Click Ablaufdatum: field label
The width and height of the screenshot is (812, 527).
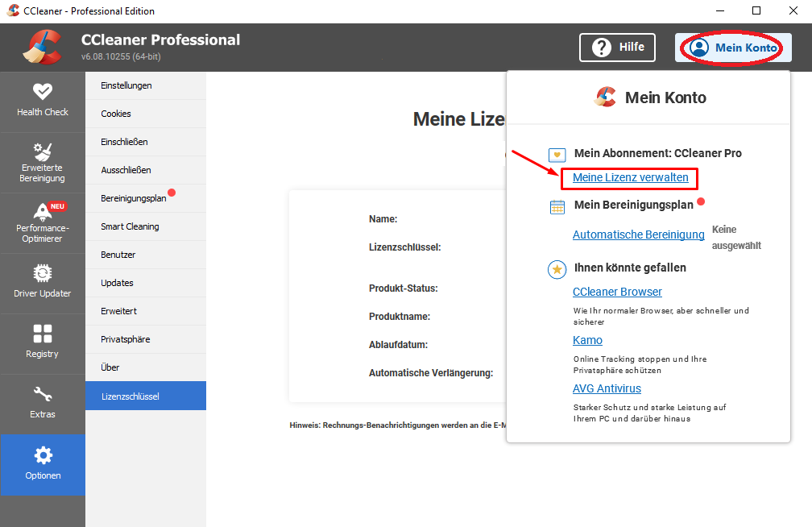398,345
